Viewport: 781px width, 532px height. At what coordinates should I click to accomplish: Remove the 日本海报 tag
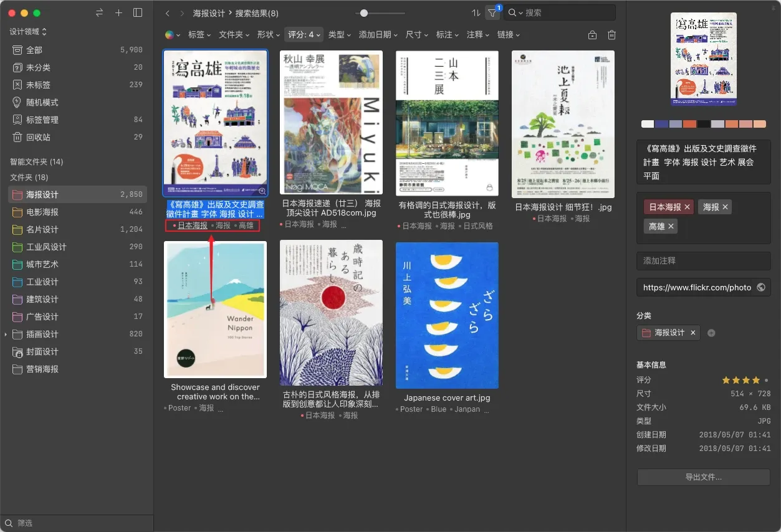[x=687, y=207]
